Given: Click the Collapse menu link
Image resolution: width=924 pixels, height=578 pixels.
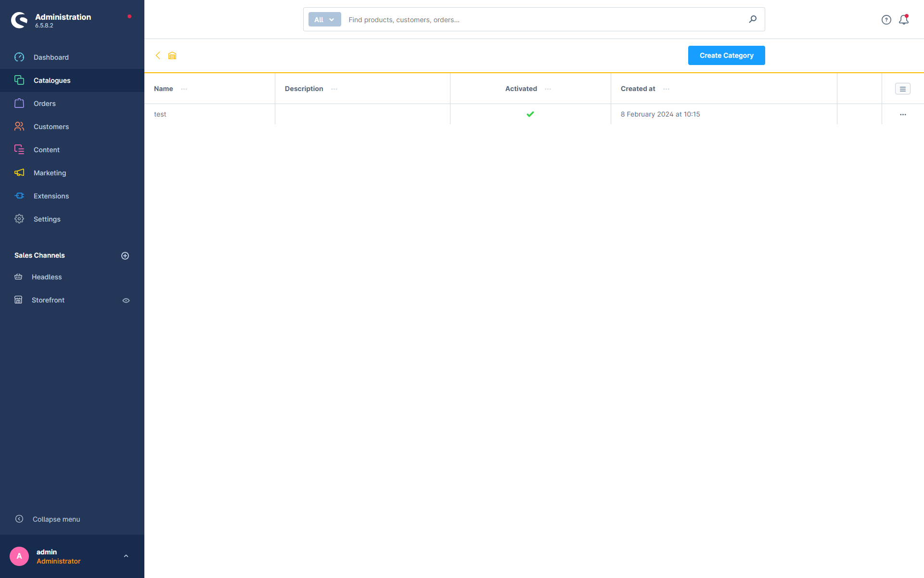Looking at the screenshot, I should (56, 519).
